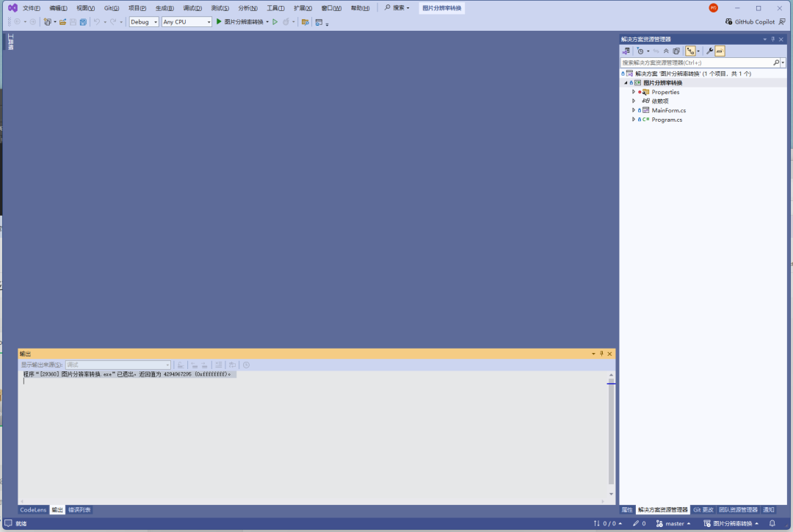Pin the Output panel with pushpin icon

[601, 354]
